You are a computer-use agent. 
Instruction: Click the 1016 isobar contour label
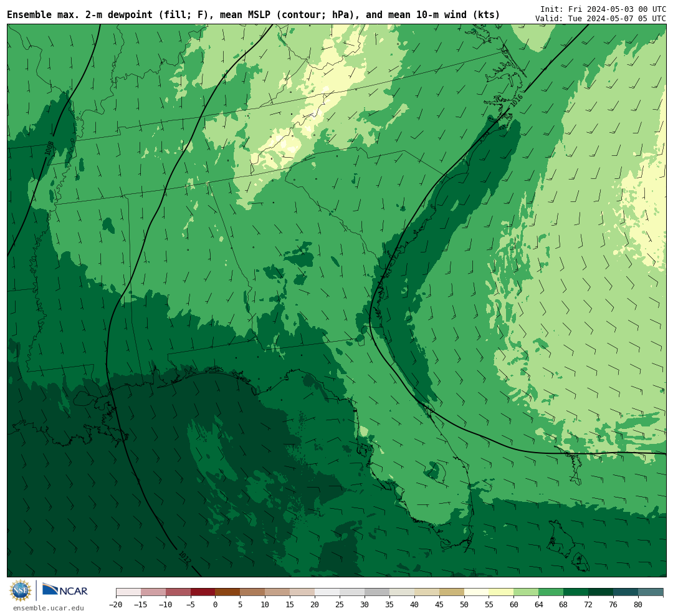pos(517,100)
